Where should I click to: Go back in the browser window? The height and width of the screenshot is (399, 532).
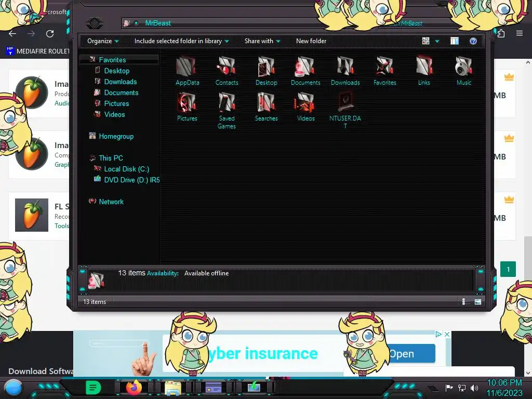pos(12,34)
